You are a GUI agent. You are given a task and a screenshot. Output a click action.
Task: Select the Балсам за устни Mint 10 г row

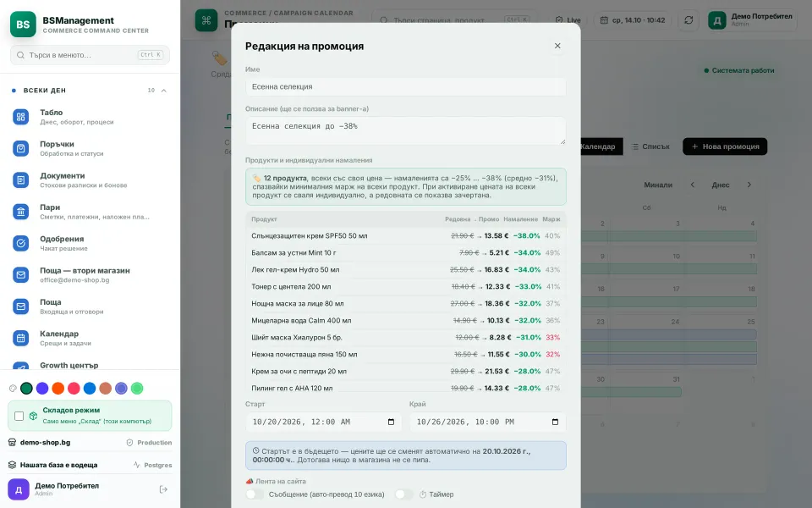(405, 253)
